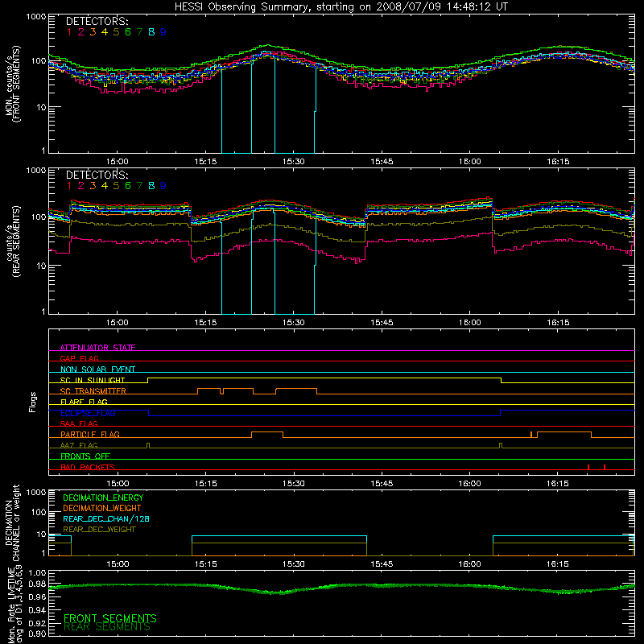The image size is (644, 644).
Task: Click the SAA FLAG label
Action: (79, 423)
